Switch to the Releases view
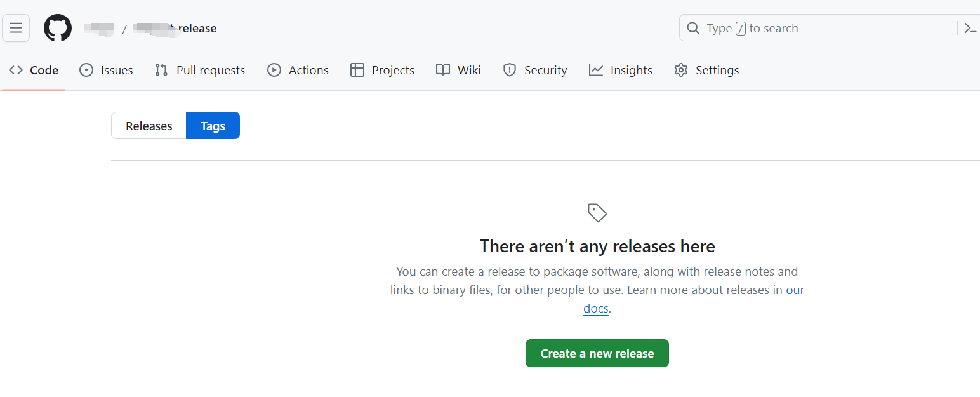This screenshot has width=980, height=397. 149,126
